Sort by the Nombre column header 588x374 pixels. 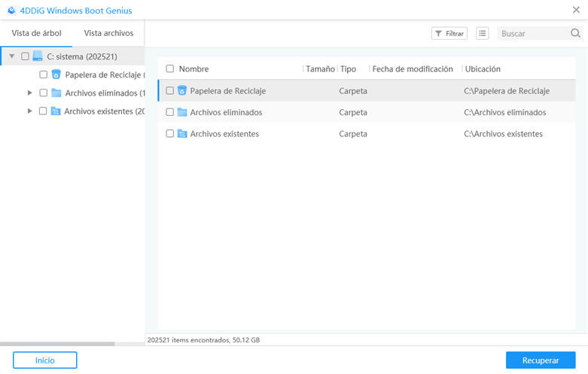[194, 68]
